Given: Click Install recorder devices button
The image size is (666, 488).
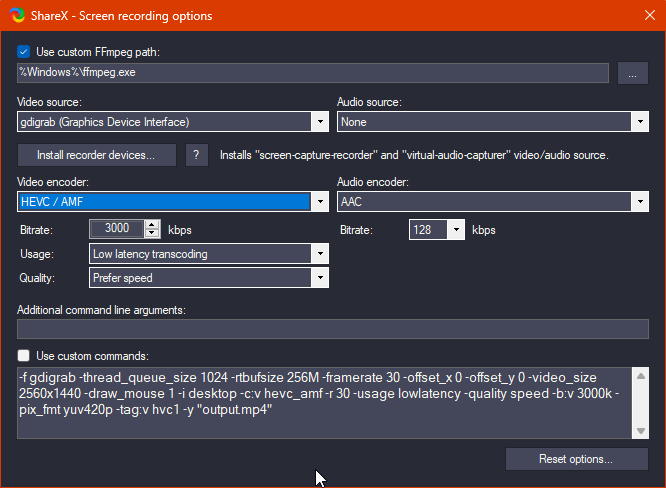Looking at the screenshot, I should pyautogui.click(x=96, y=155).
